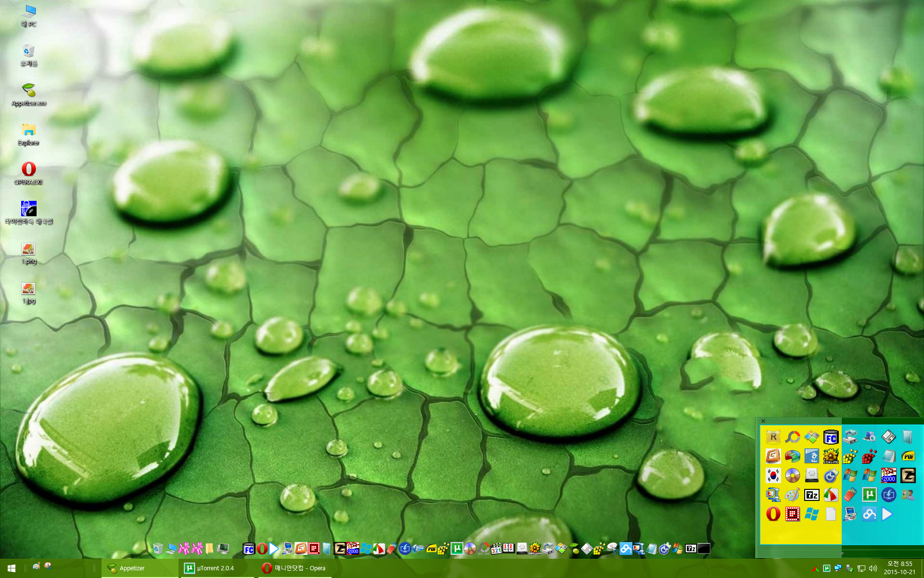Launch the 7z icon in bottom dock
This screenshot has height=578, width=924.
tap(691, 548)
